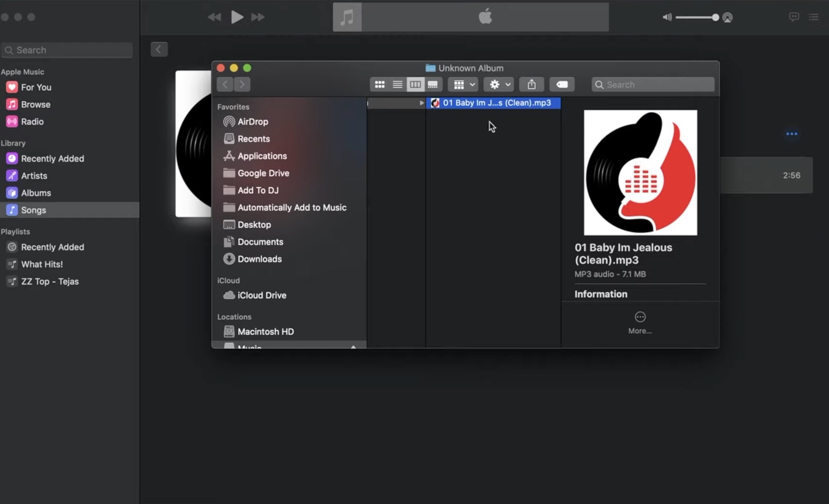
Task: Click the Music back chevron button
Action: [x=159, y=49]
